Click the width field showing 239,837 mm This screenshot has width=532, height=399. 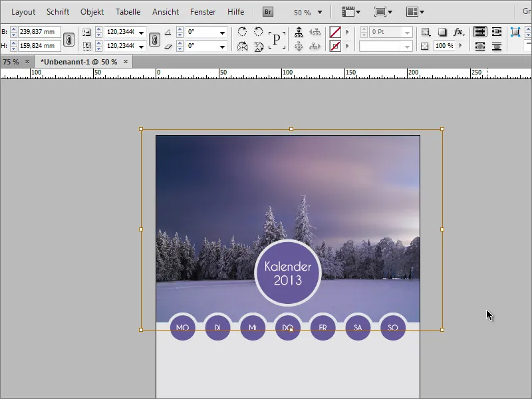tap(39, 32)
